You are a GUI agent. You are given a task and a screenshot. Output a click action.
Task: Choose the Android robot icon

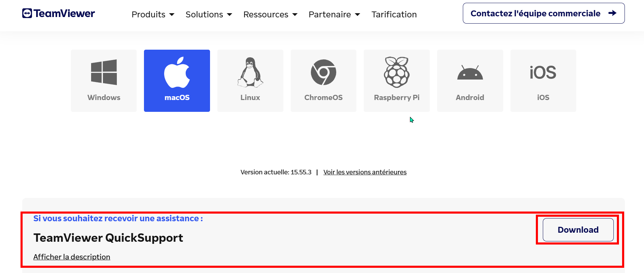(x=470, y=72)
